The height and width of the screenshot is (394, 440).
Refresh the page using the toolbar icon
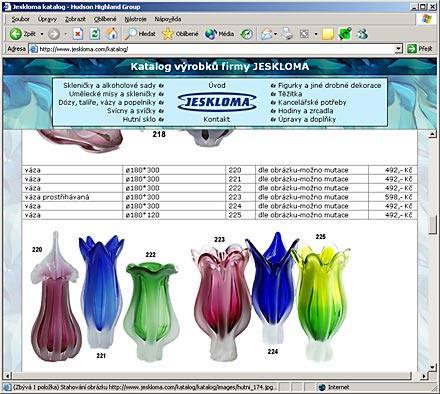[95, 34]
